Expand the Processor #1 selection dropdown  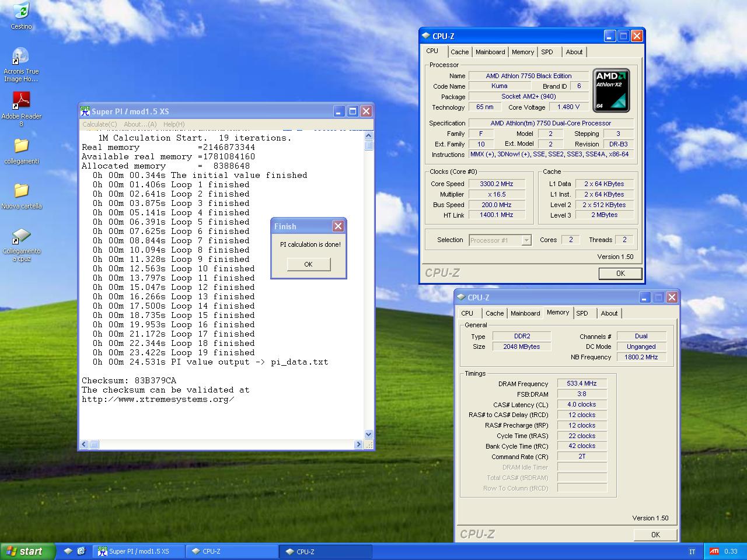coord(526,240)
